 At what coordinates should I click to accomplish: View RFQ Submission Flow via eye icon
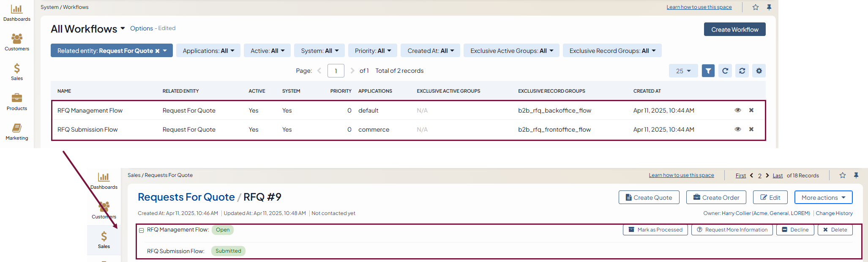tap(737, 130)
